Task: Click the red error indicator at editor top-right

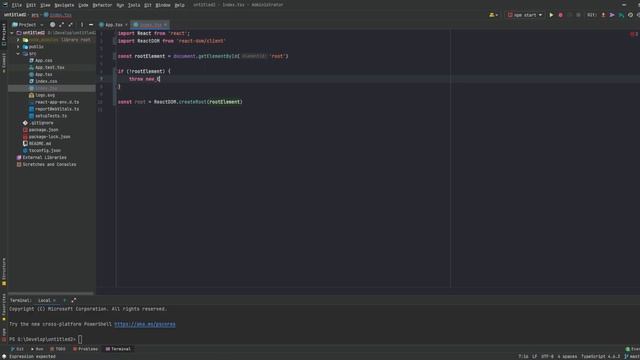Action: click(633, 34)
